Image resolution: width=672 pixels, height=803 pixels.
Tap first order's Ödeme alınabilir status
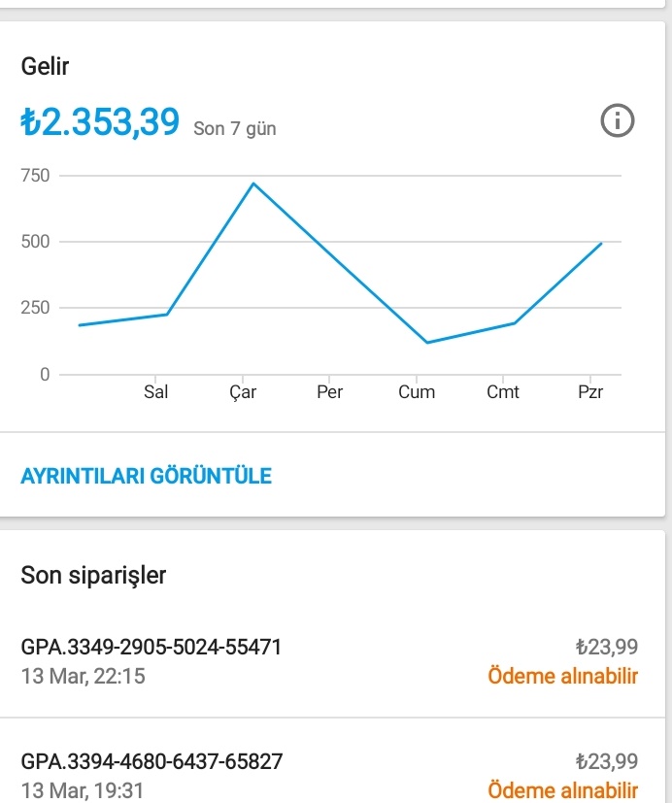(x=562, y=676)
